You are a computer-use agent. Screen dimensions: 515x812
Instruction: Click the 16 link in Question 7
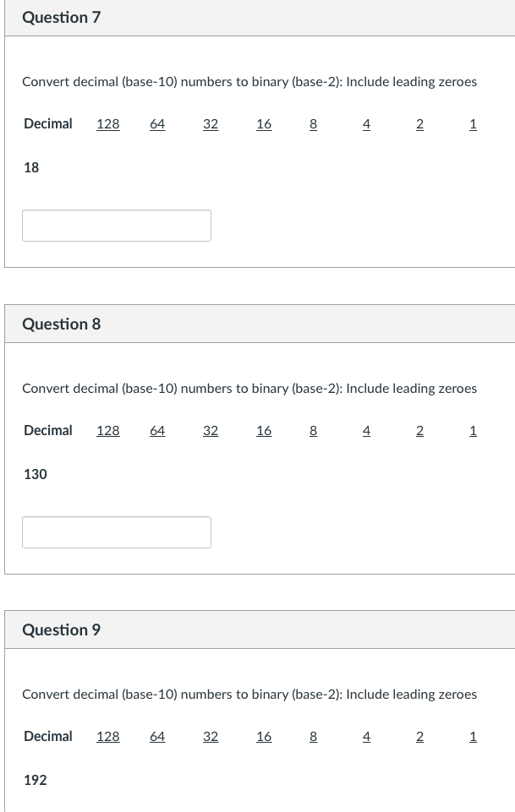tap(263, 123)
